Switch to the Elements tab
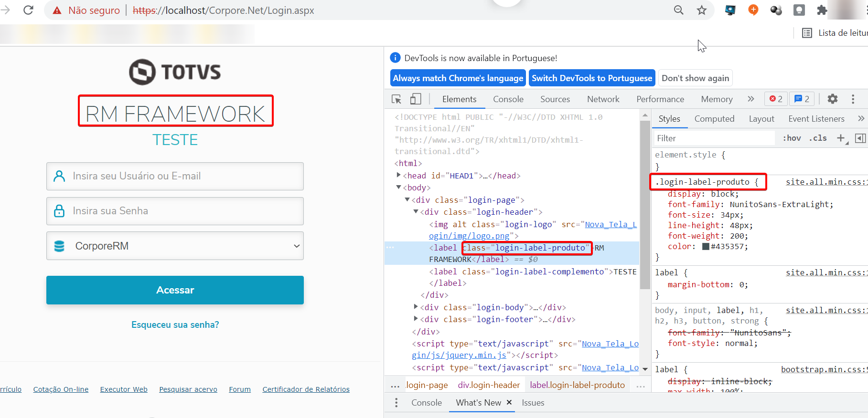Viewport: 868px width, 418px height. (x=459, y=99)
